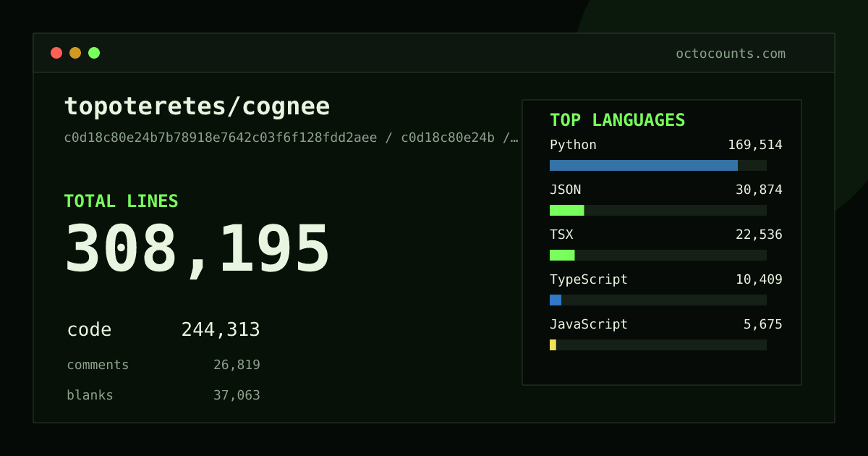Select the topoteretes/cognee repository title
This screenshot has width=868, height=456.
pyautogui.click(x=197, y=106)
